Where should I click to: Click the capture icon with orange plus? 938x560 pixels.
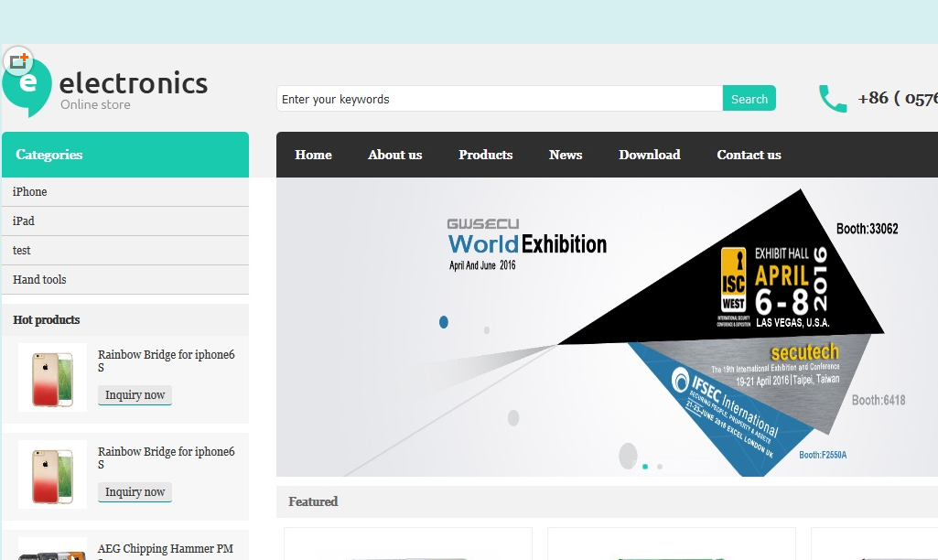18,61
